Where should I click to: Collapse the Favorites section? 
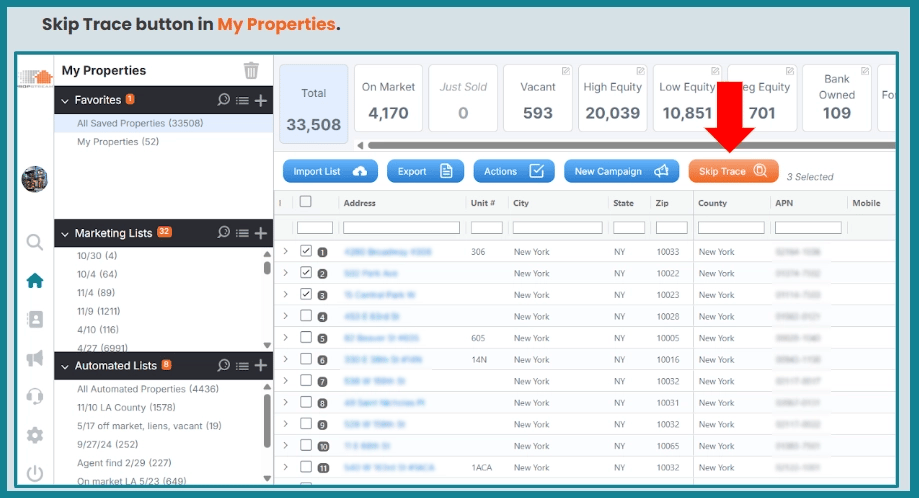point(65,101)
